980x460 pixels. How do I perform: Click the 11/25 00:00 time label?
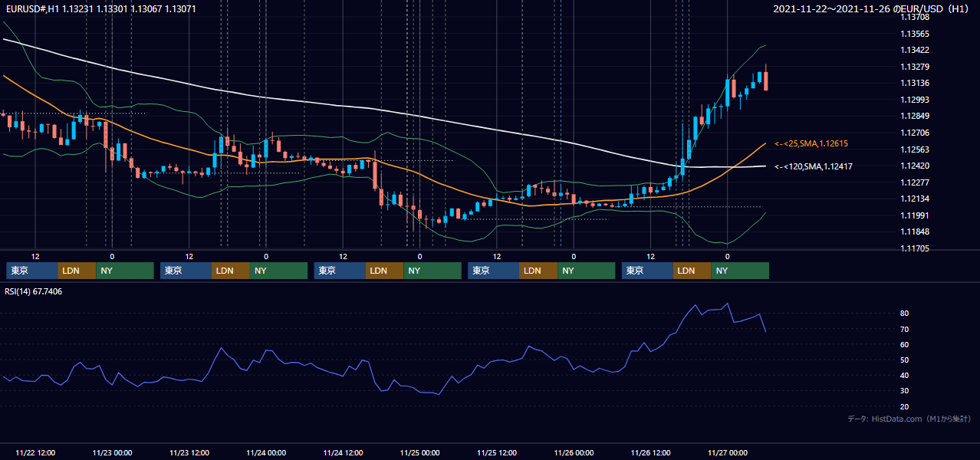pyautogui.click(x=419, y=452)
